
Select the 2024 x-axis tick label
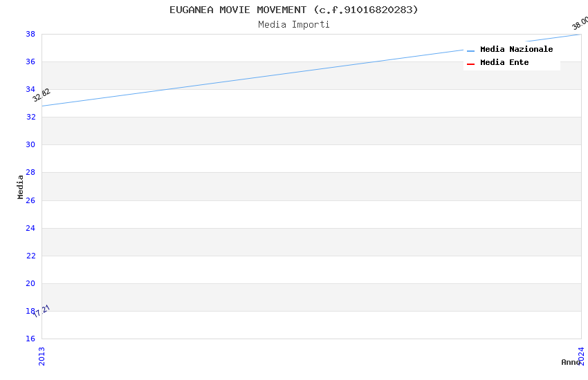click(x=581, y=356)
